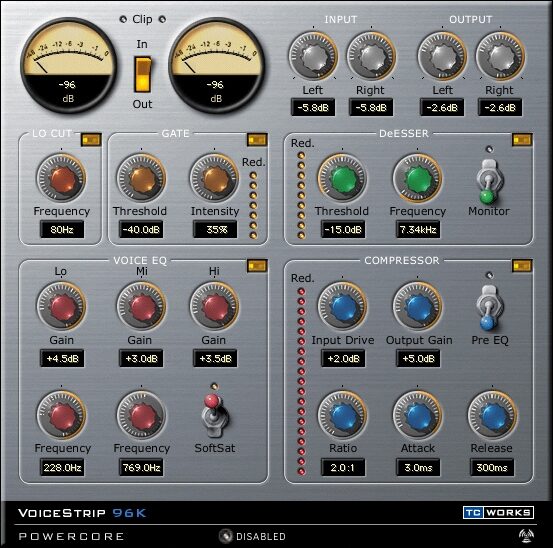
Task: Click the Compressor Input Drive knob
Action: [342, 306]
